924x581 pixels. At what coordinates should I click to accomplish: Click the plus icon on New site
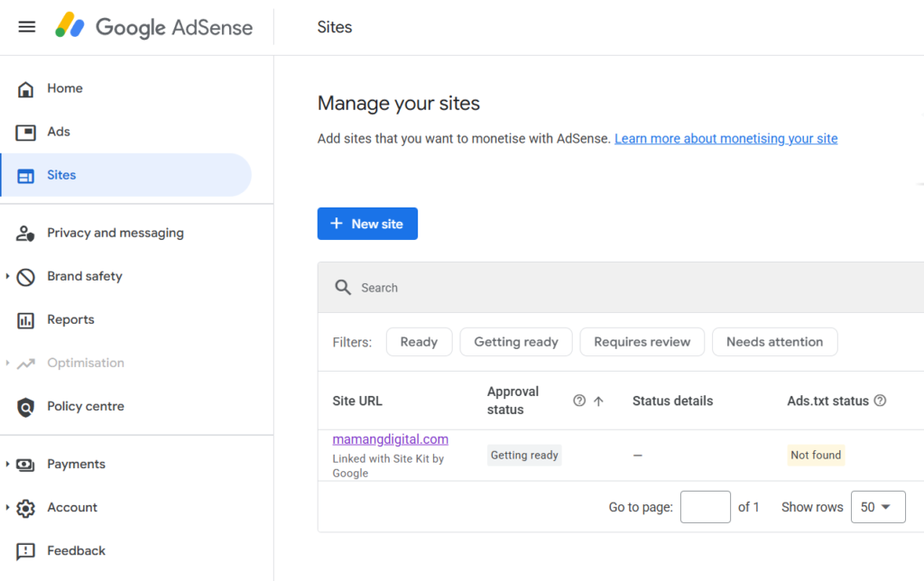(337, 224)
